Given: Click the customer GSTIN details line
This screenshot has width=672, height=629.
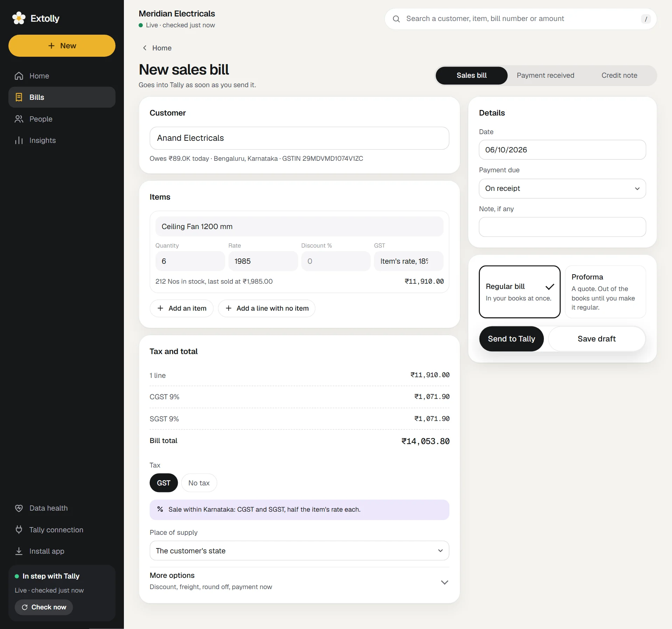Looking at the screenshot, I should [256, 159].
